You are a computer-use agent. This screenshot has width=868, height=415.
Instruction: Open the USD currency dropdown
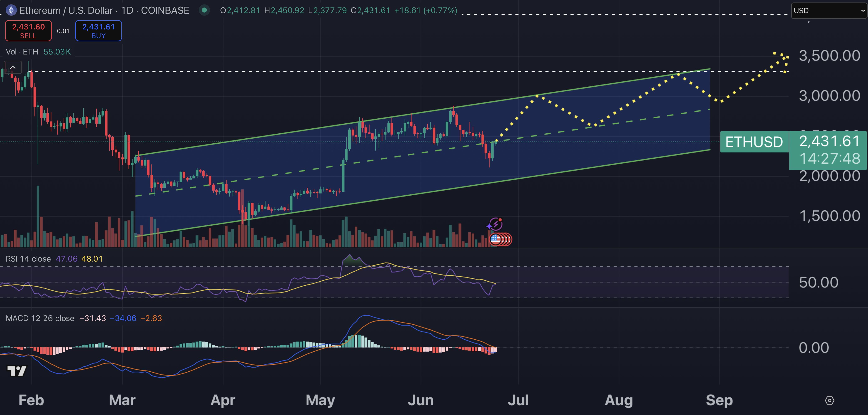[x=829, y=10]
